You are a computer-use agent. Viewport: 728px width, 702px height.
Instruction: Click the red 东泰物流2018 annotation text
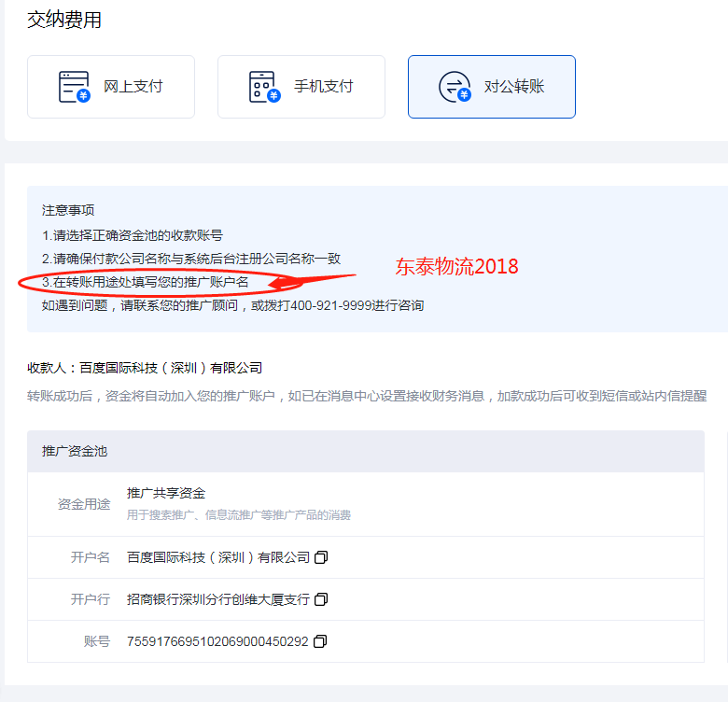(x=456, y=266)
